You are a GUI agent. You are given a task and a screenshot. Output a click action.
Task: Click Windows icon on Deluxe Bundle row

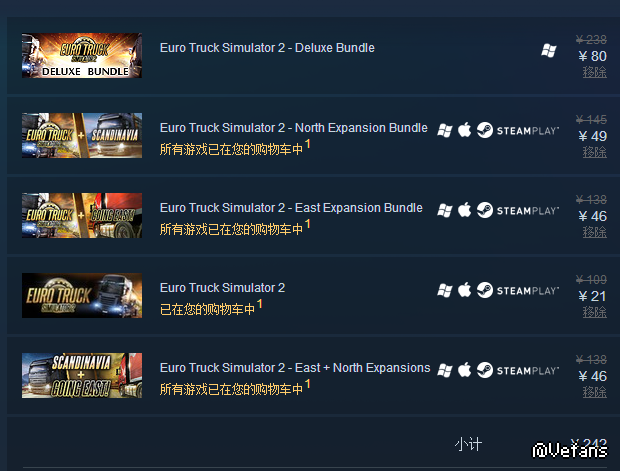pyautogui.click(x=548, y=51)
